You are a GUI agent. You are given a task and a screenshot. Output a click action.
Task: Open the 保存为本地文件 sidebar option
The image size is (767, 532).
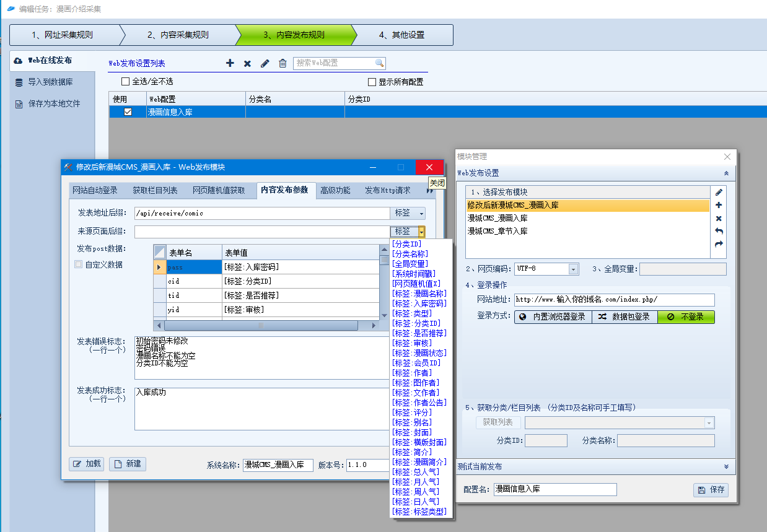(52, 103)
